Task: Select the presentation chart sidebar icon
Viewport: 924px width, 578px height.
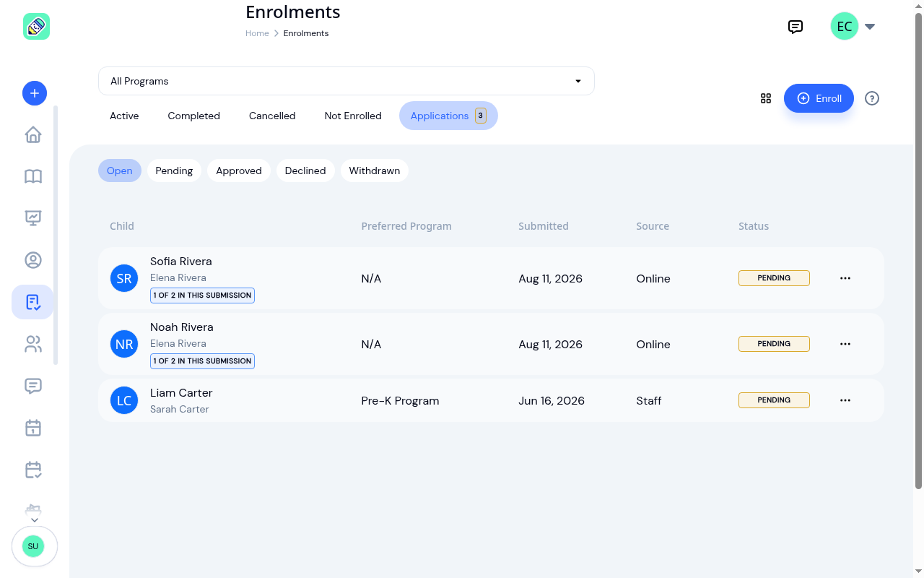Action: (33, 217)
